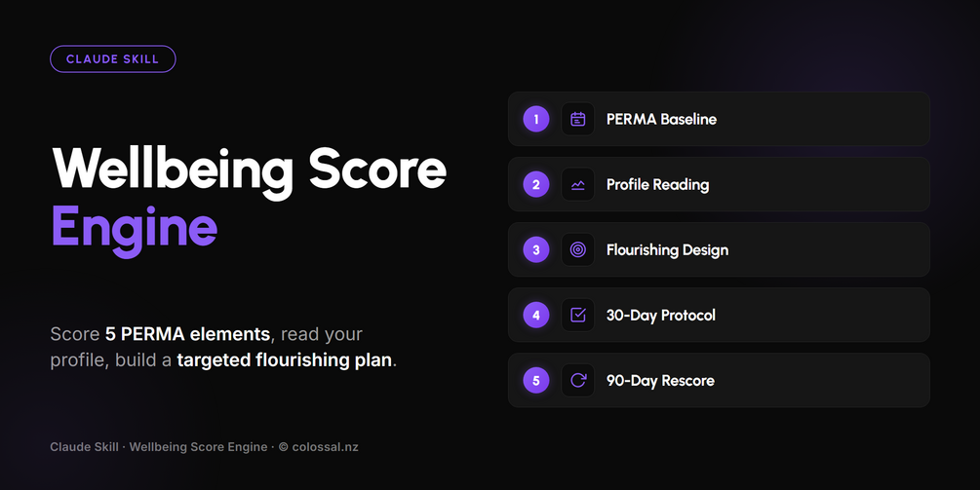This screenshot has height=490, width=980.
Task: Click the target icon beside Flourishing Design
Action: (578, 249)
